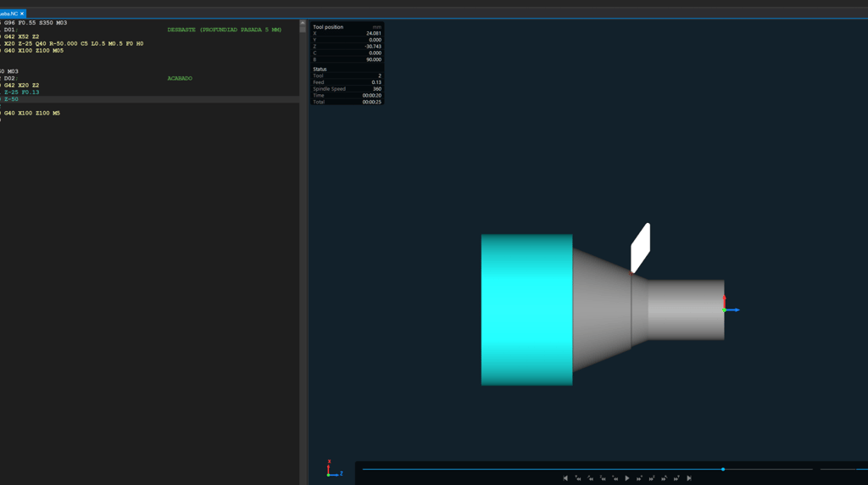Click the C row value 0.000
Viewport: 868px width, 485px height.
(x=376, y=53)
